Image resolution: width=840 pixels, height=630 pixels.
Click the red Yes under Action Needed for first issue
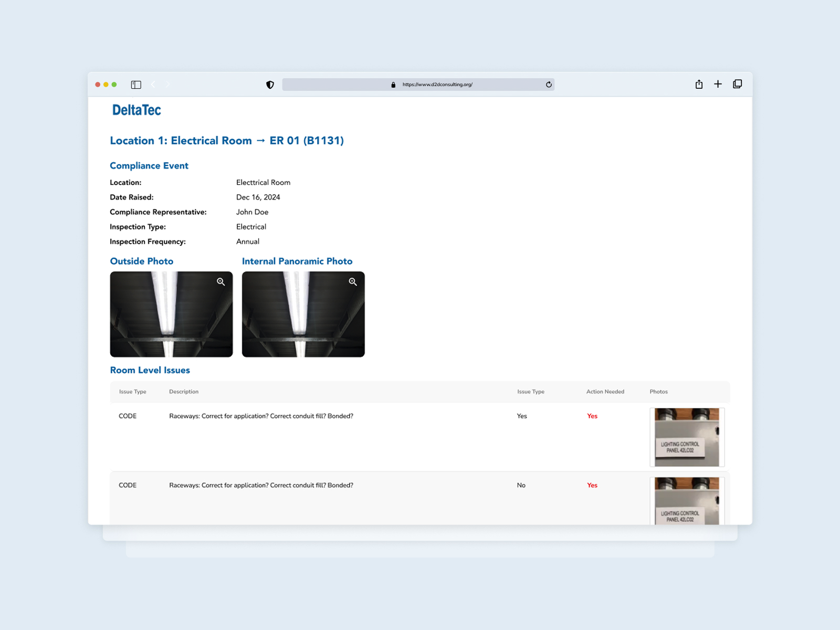(592, 416)
